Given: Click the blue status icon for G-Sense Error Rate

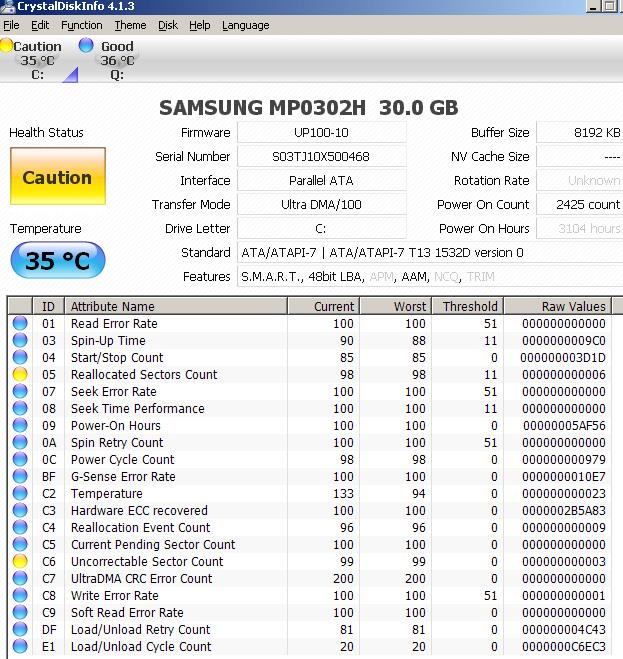Looking at the screenshot, I should (x=20, y=476).
